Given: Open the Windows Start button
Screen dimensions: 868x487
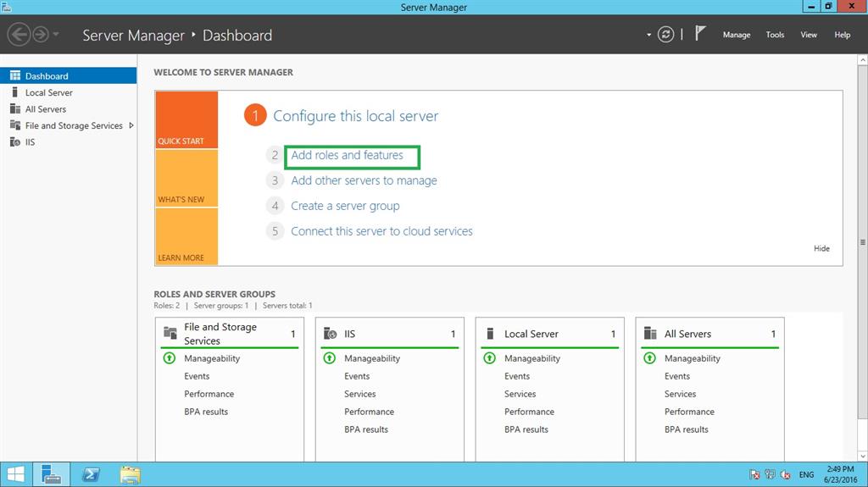Looking at the screenshot, I should (15, 474).
